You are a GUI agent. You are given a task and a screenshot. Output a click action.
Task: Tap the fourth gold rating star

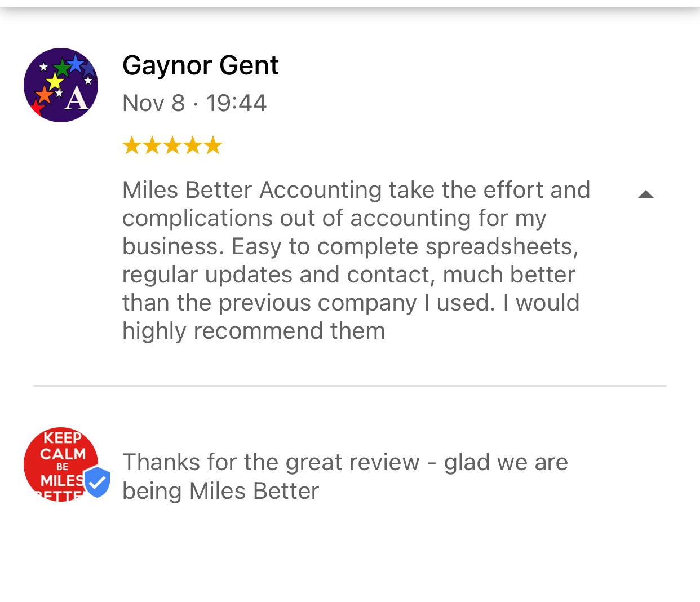[193, 145]
